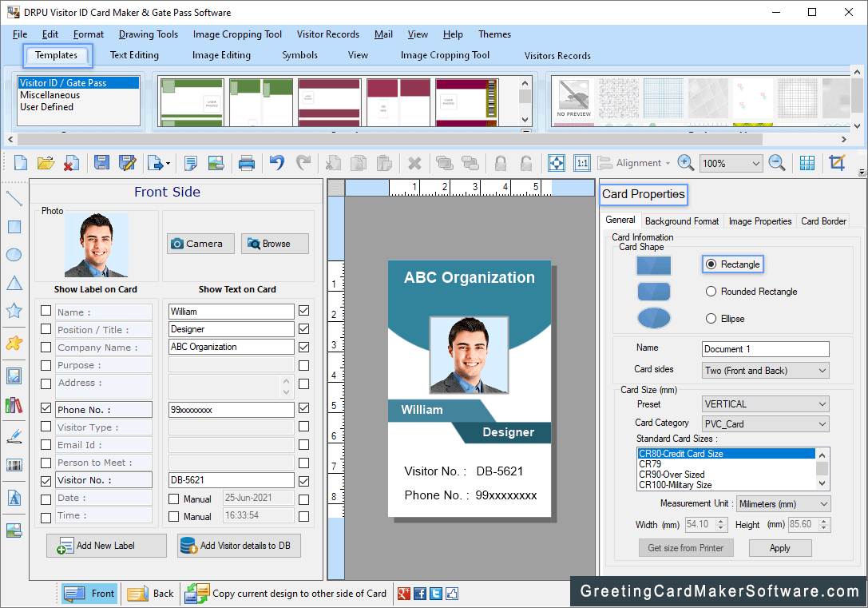Switch to the Symbols ribbon tab
Image resolution: width=868 pixels, height=608 pixels.
click(299, 55)
